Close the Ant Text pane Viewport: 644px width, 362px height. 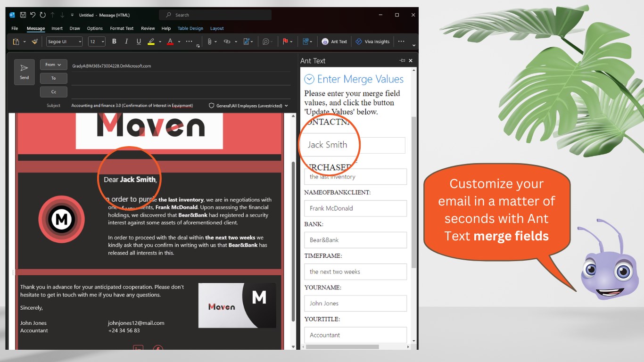[411, 61]
